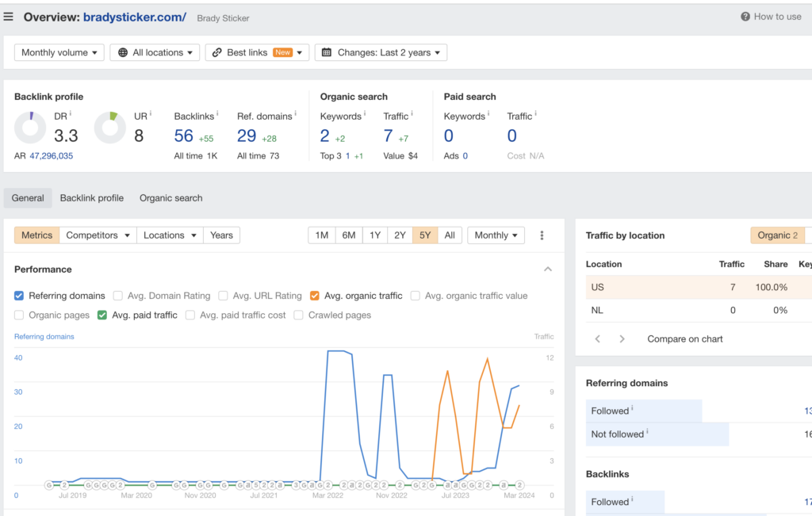Set chart range to 2Y

(x=400, y=235)
